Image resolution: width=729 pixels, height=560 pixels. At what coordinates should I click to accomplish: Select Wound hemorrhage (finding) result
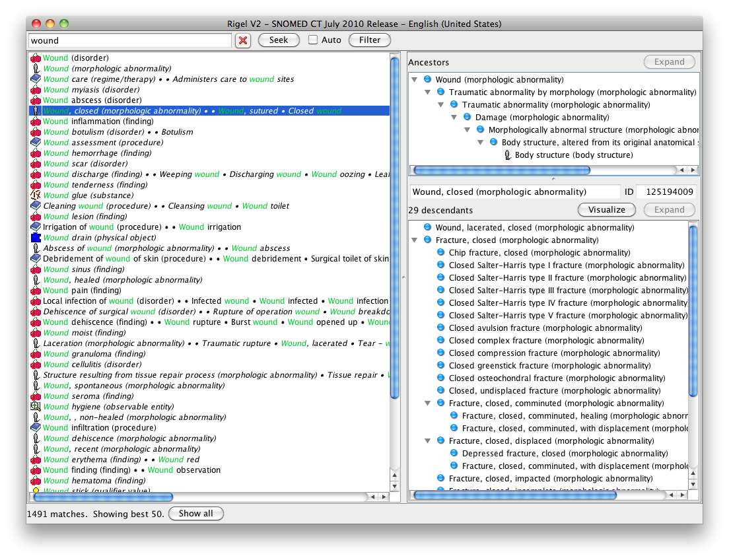tap(209, 153)
